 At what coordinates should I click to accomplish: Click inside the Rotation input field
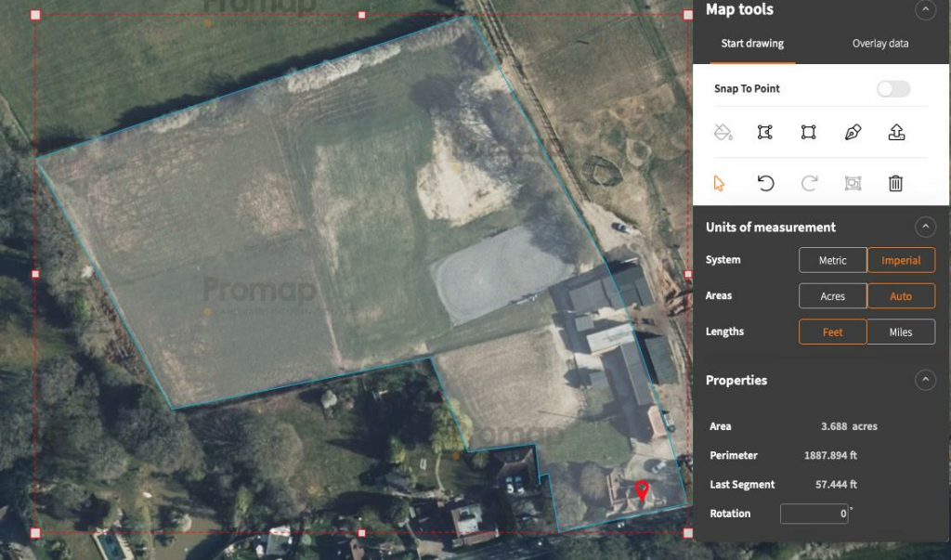coord(814,513)
